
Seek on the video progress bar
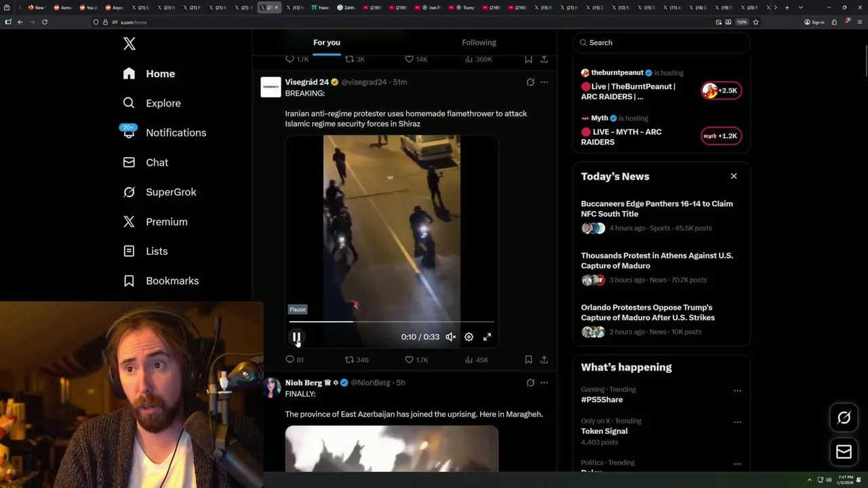pos(392,322)
